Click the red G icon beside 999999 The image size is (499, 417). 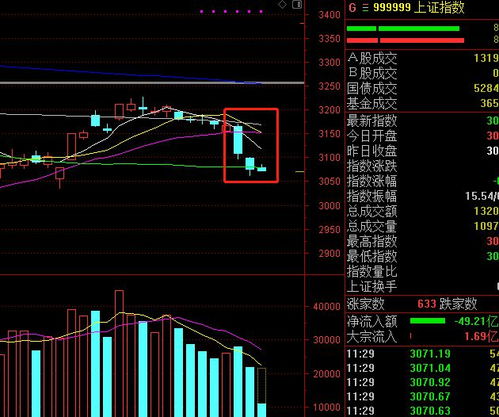point(352,8)
